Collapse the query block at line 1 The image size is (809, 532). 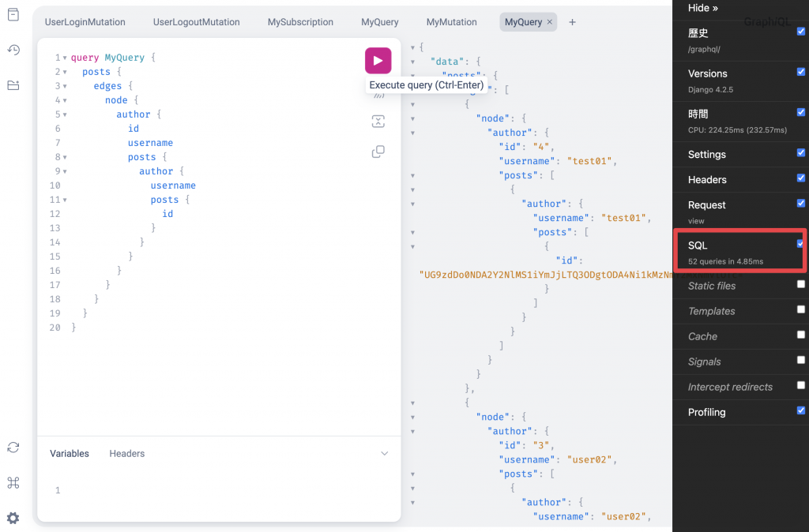(65, 58)
